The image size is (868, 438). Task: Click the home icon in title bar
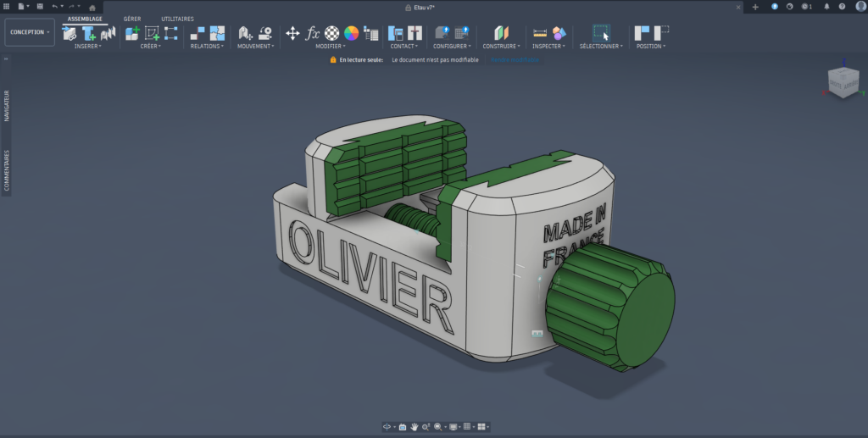[x=92, y=7]
